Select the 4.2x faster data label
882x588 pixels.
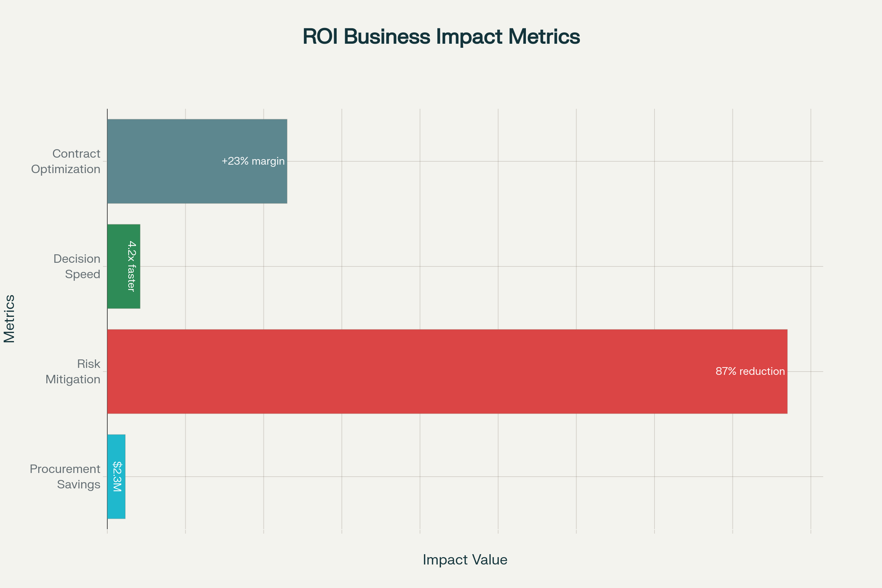[131, 266]
